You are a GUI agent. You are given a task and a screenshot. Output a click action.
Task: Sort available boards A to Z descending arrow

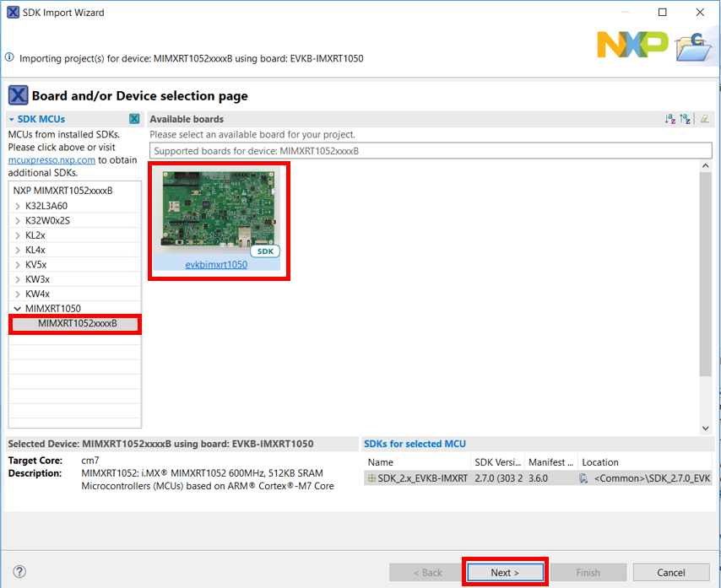coord(670,119)
